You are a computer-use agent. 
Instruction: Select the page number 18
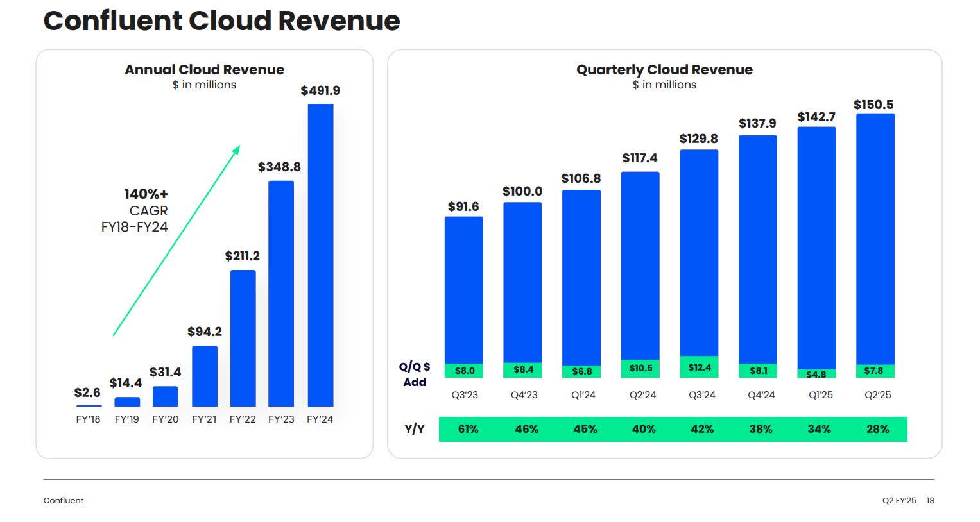tap(931, 500)
